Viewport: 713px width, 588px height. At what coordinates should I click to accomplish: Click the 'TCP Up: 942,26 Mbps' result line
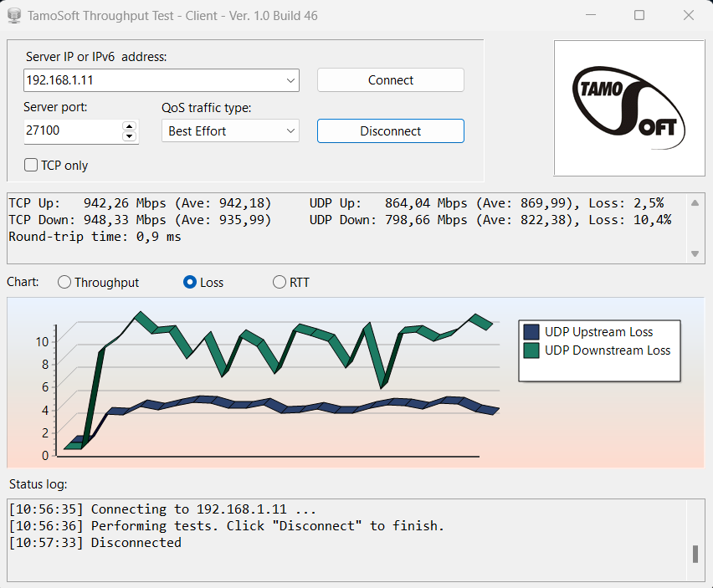click(140, 203)
